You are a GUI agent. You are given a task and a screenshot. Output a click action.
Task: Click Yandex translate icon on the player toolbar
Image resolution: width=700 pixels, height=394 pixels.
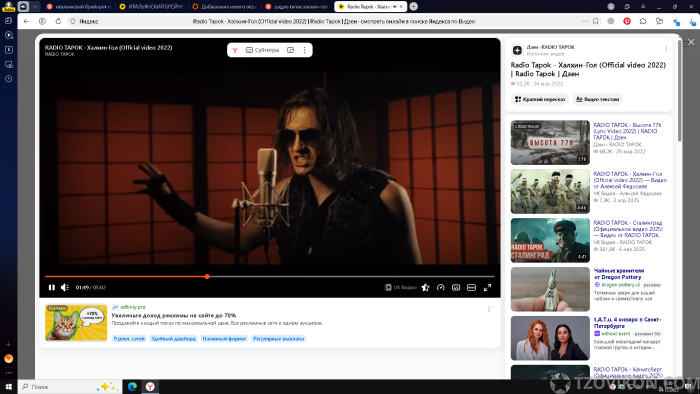(x=235, y=50)
